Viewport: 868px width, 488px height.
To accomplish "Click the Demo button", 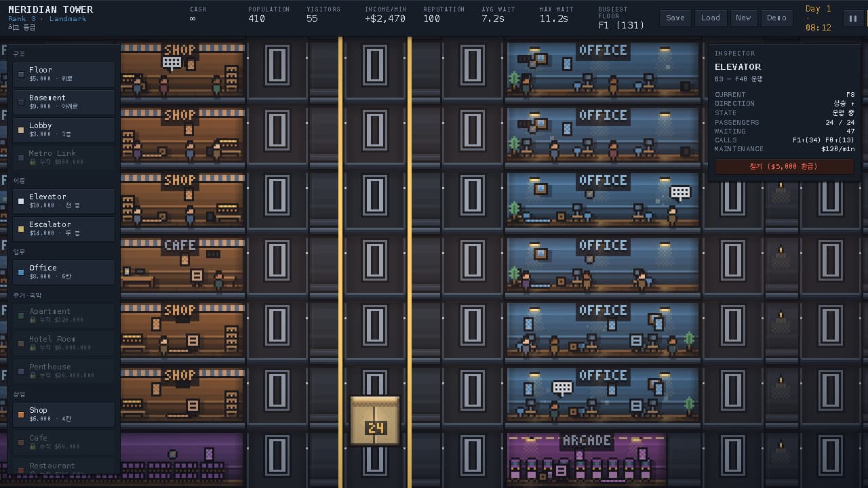I will (777, 18).
